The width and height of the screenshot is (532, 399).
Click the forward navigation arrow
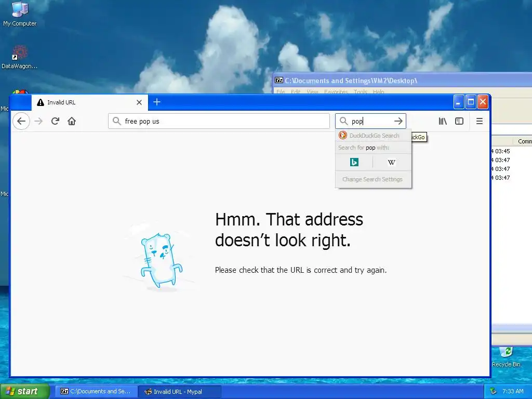pos(38,121)
